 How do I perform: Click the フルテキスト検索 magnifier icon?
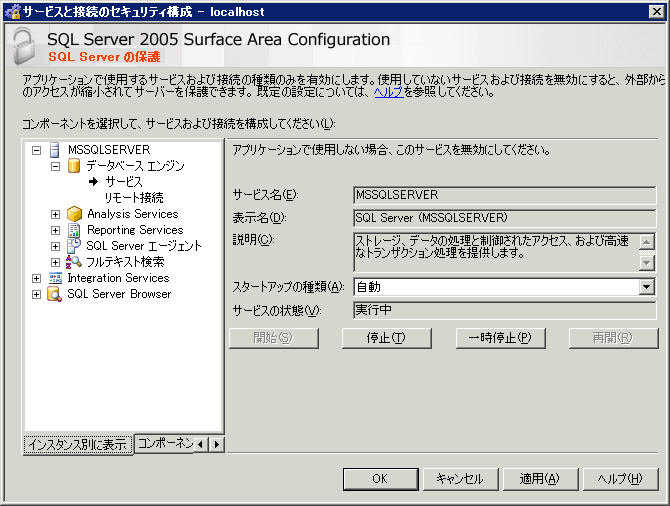click(73, 262)
